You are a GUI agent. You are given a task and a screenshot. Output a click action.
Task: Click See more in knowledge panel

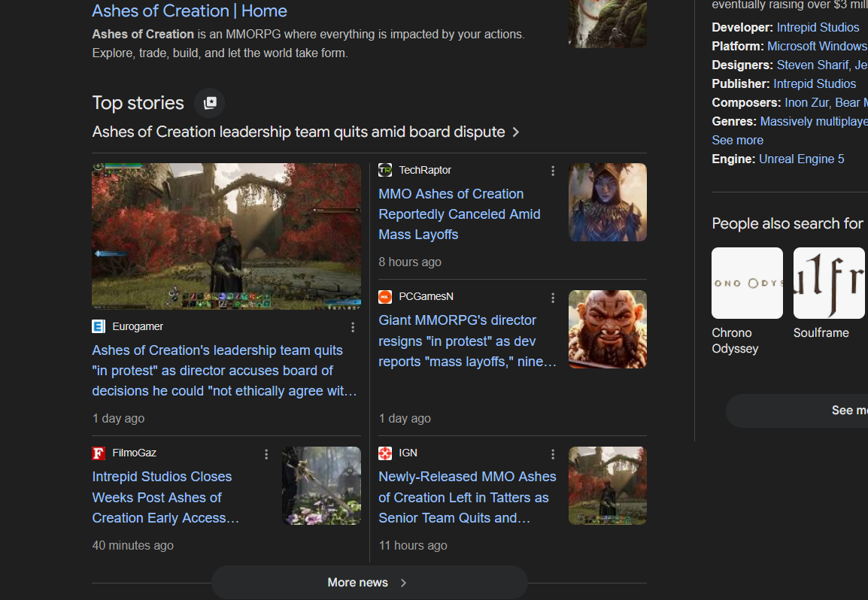coord(737,141)
